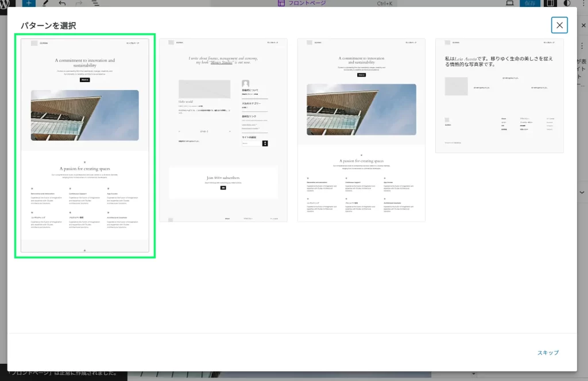This screenshot has width=588, height=381.
Task: Click the Undo arrow icon
Action: (62, 3)
